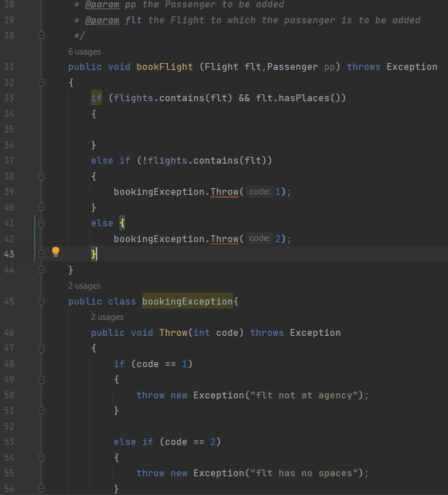448x495 pixels.
Task: Click the underlined Throw call on line 39
Action: tap(225, 192)
